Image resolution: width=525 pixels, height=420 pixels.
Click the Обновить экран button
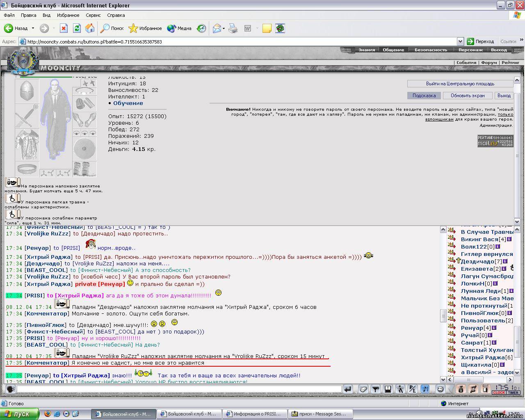(468, 96)
